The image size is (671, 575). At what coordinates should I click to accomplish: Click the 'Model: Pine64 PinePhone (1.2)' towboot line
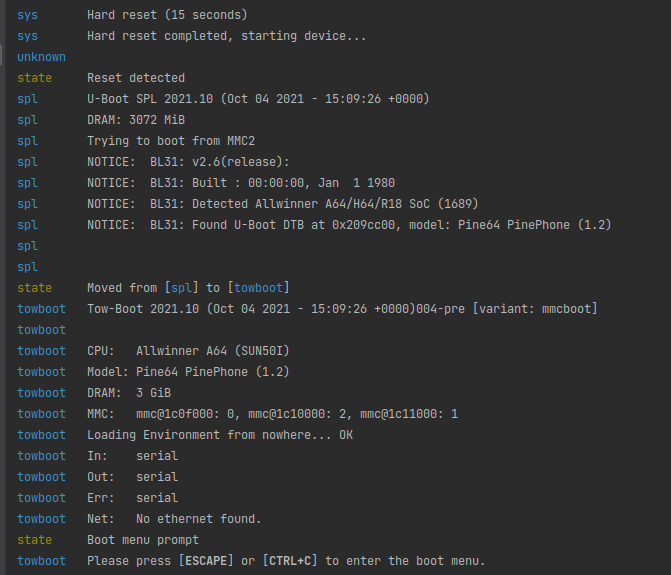(188, 372)
